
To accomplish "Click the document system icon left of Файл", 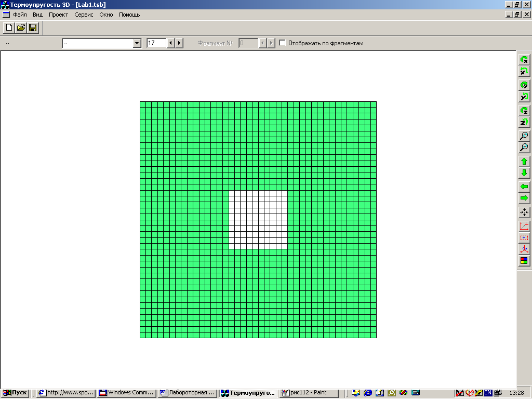I will pos(6,15).
